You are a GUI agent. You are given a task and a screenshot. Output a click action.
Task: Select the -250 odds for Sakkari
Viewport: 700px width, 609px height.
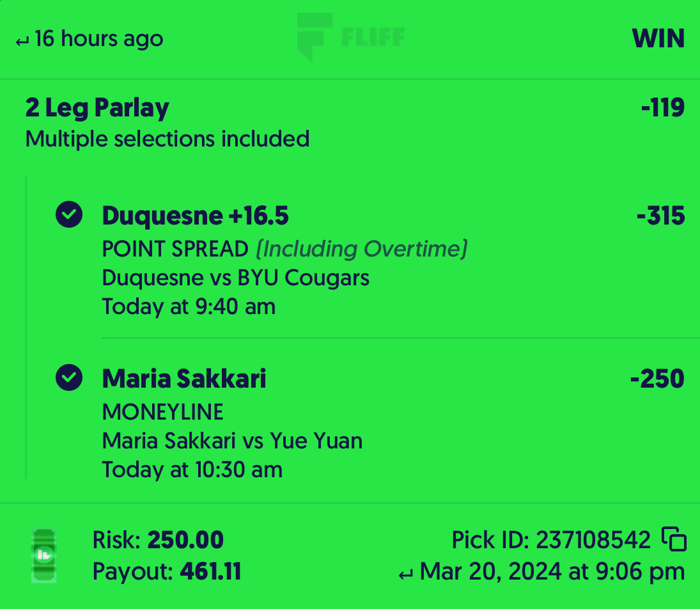(657, 379)
